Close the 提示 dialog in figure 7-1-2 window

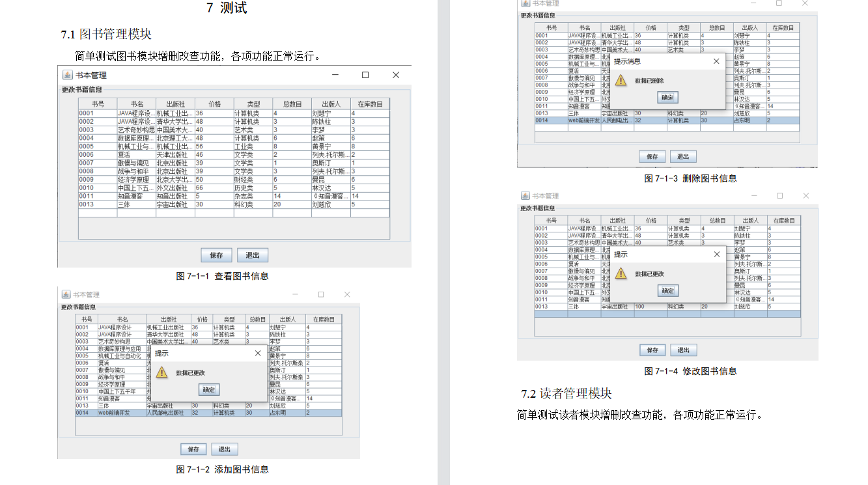click(257, 353)
